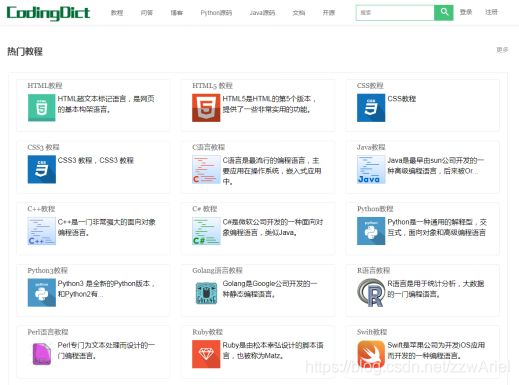Click the 热门教程 section heading
This screenshot has height=385, width=519.
(25, 51)
